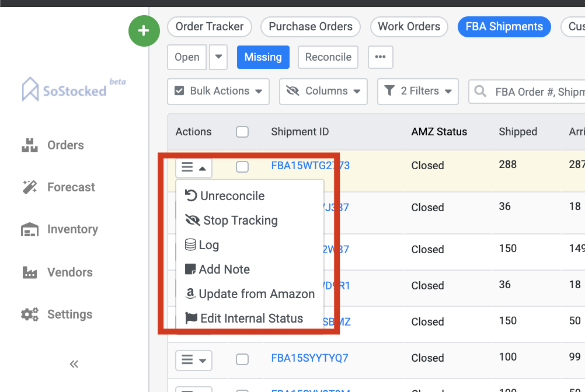
Task: Expand the dropdown arrow beside Open
Action: pyautogui.click(x=218, y=57)
